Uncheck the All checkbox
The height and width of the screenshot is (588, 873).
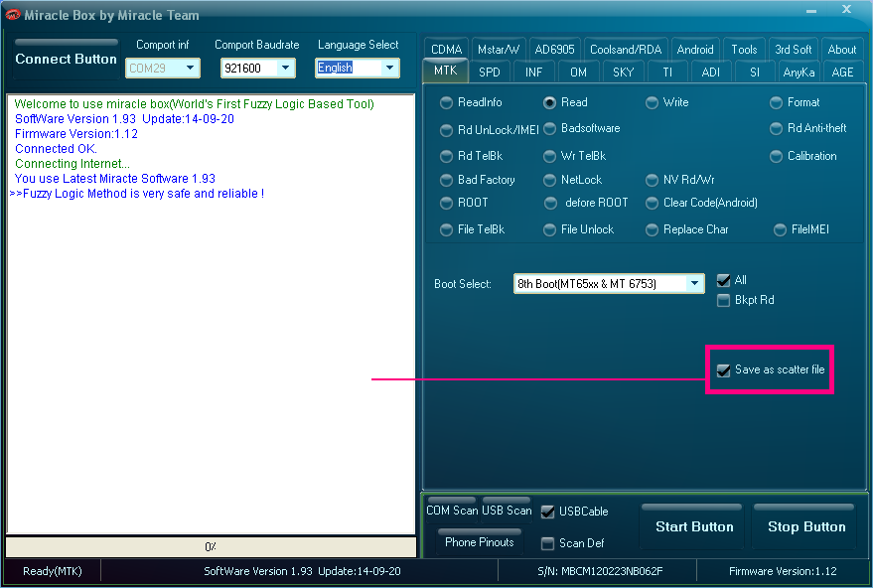pos(723,281)
